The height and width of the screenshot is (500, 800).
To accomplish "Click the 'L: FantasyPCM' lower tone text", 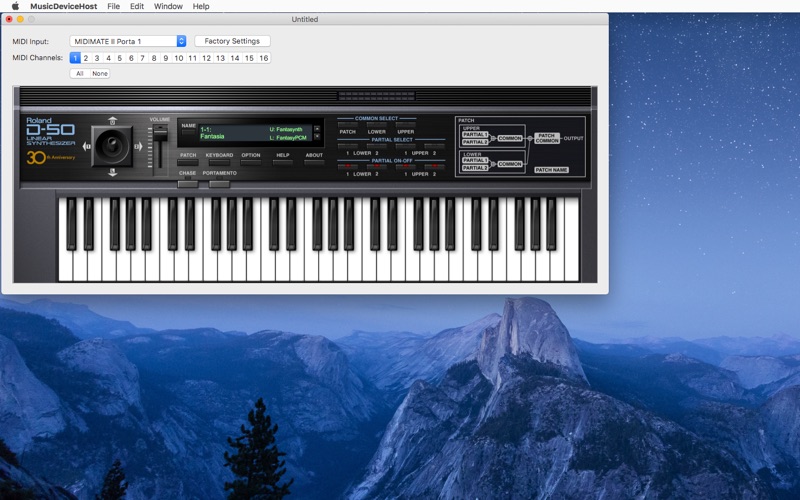I will pyautogui.click(x=288, y=138).
